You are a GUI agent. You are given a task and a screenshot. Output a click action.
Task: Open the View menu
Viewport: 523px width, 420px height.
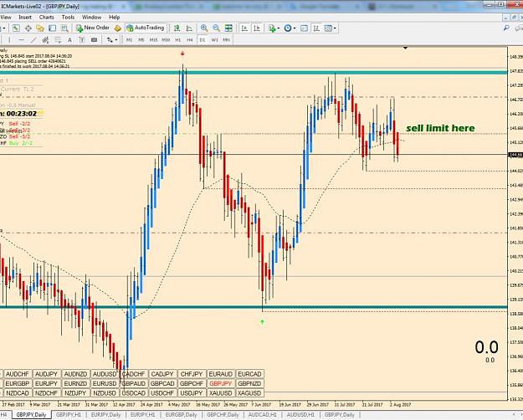coord(6,17)
